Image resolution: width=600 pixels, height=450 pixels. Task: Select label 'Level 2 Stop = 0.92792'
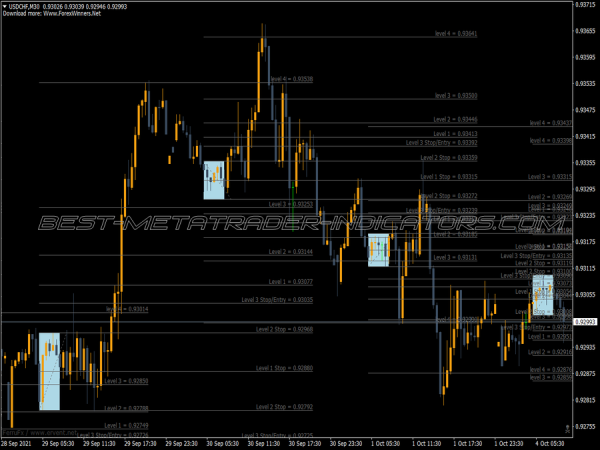point(284,407)
